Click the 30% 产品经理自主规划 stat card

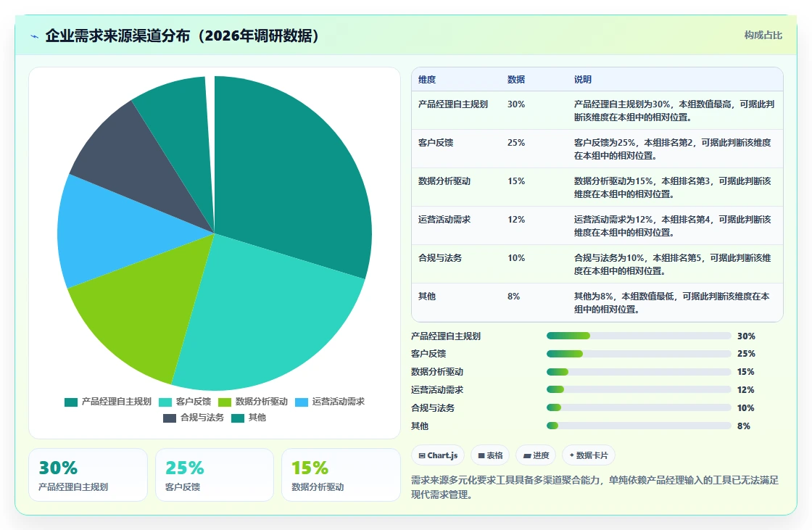88,475
